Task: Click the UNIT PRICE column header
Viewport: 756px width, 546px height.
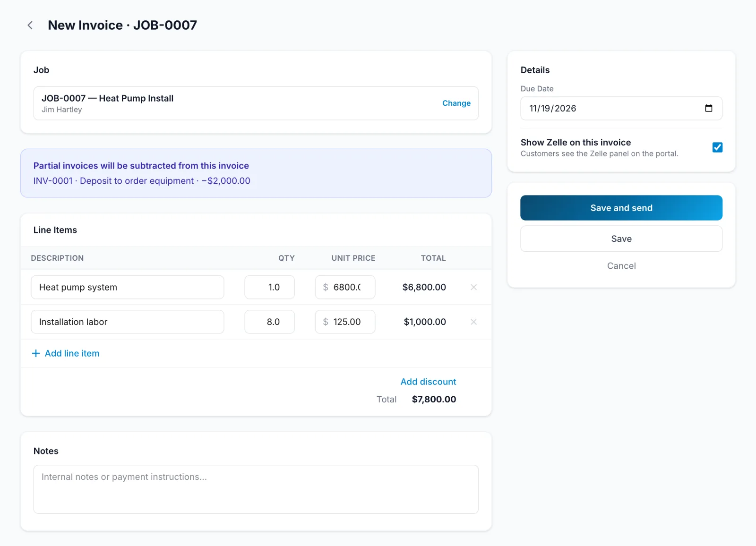Action: [x=353, y=258]
